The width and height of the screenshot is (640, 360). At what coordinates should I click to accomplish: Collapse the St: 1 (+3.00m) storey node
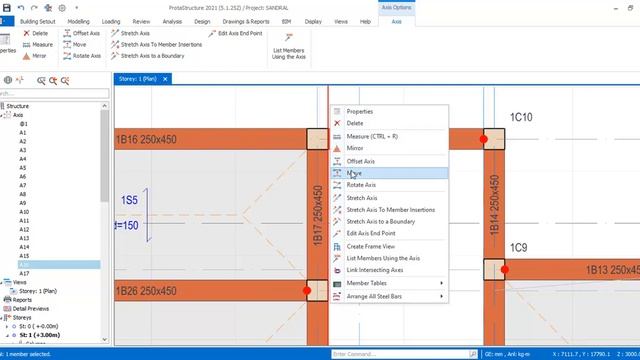[7, 335]
